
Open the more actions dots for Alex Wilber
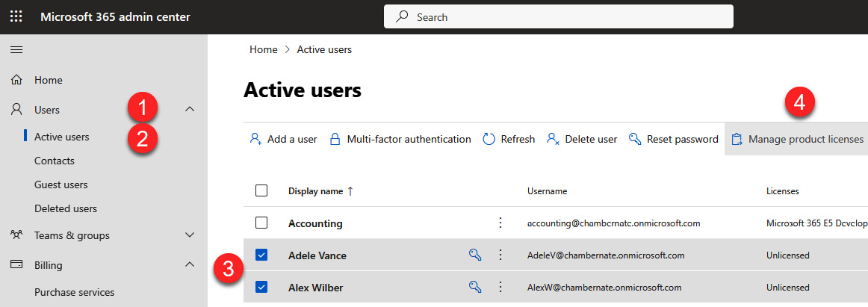(500, 287)
